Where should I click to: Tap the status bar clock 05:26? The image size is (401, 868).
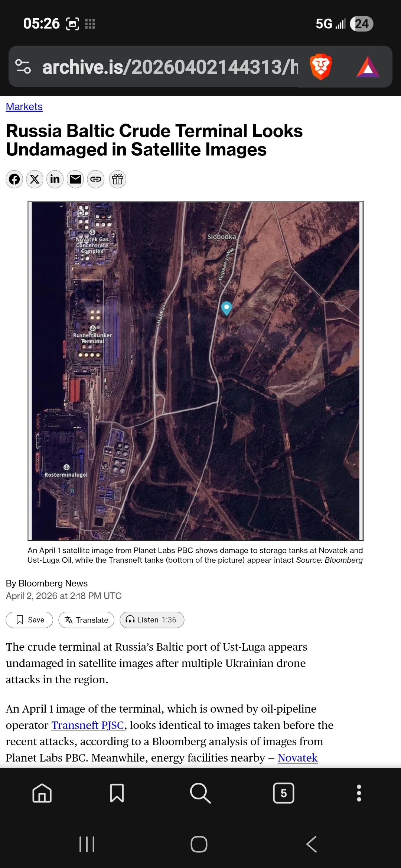[x=41, y=24]
